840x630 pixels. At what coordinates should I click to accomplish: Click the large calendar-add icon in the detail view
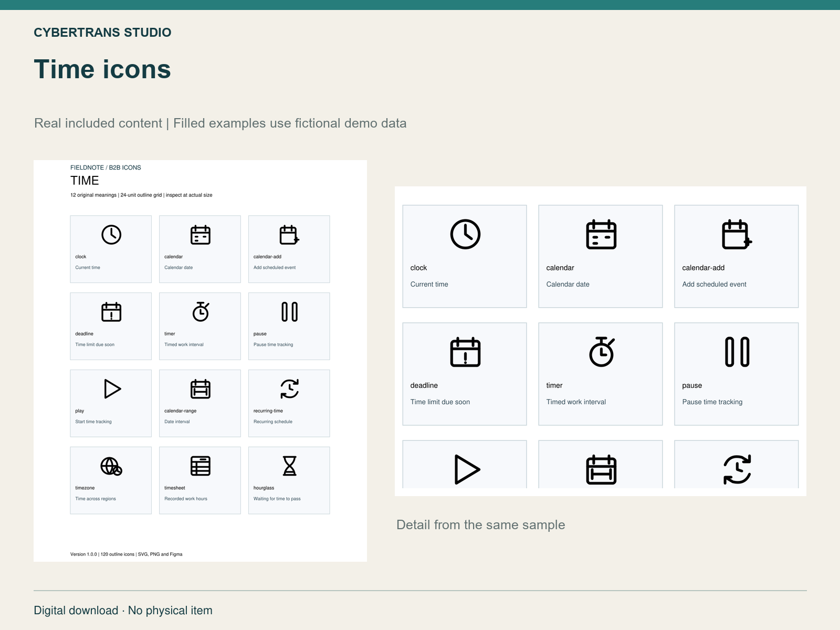[737, 234]
